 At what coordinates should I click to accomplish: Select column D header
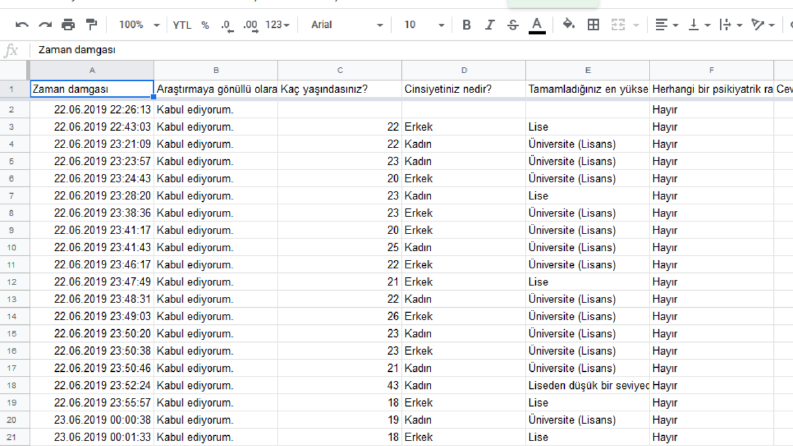click(x=464, y=70)
